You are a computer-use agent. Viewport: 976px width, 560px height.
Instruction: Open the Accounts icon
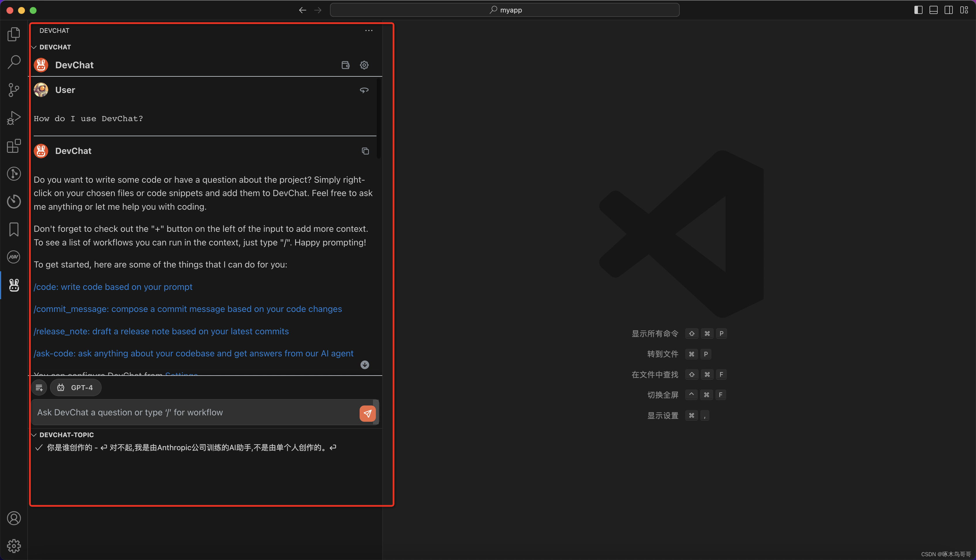14,518
